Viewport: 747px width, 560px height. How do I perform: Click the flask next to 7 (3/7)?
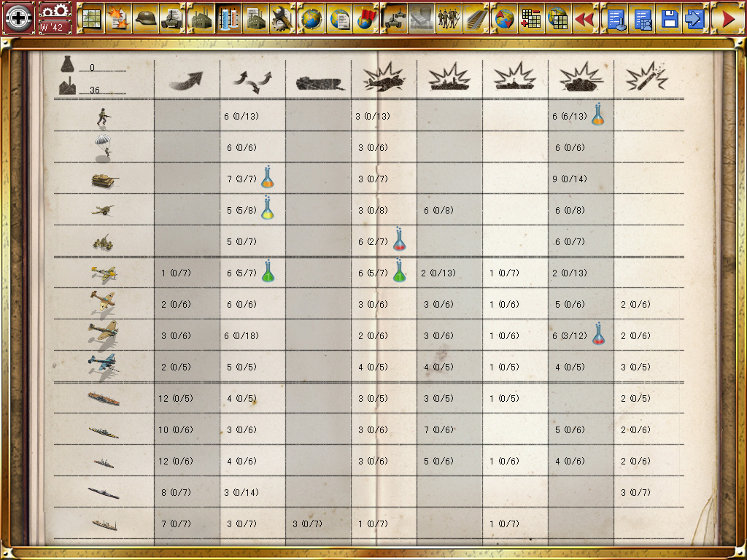pos(267,177)
